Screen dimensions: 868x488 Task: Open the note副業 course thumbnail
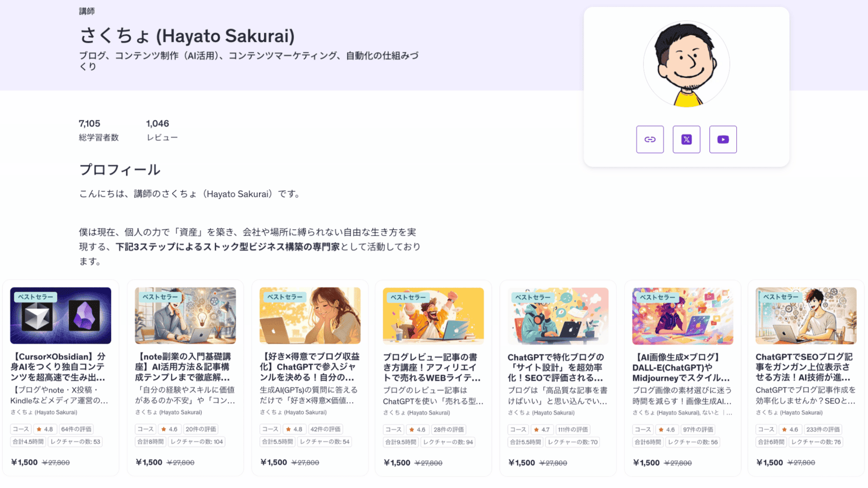(185, 315)
